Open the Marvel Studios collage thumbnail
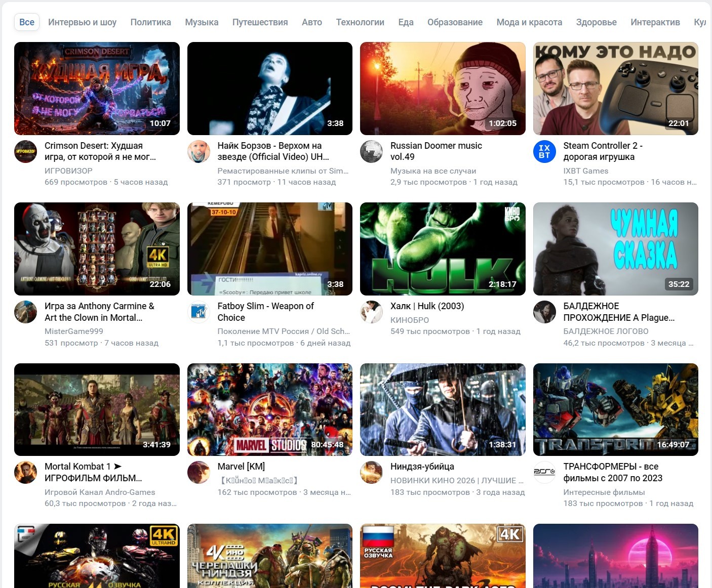The height and width of the screenshot is (588, 712). click(270, 410)
